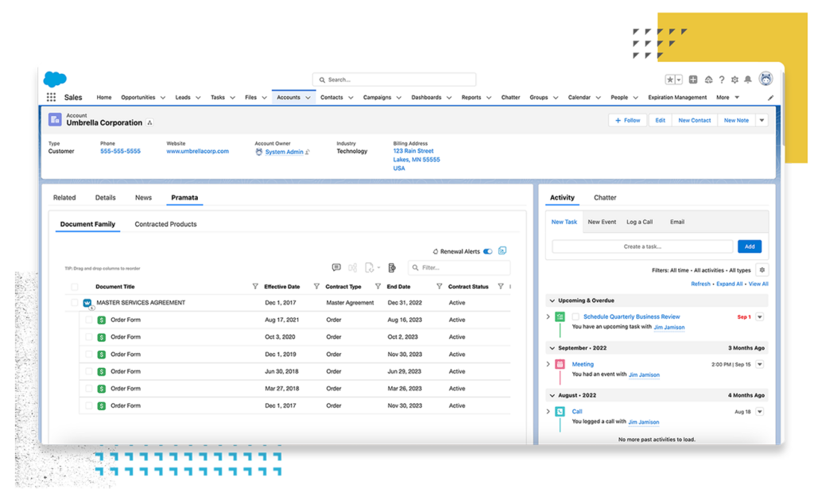This screenshot has height=504, width=814.
Task: Open the Contract Status column filter dropdown
Action: point(501,286)
